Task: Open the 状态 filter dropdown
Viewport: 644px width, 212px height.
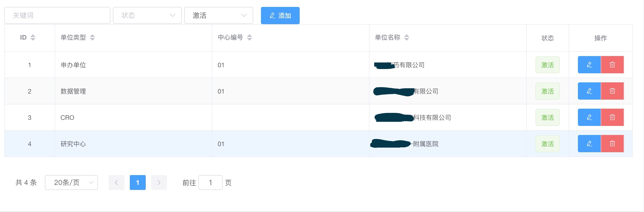Action: pos(147,15)
